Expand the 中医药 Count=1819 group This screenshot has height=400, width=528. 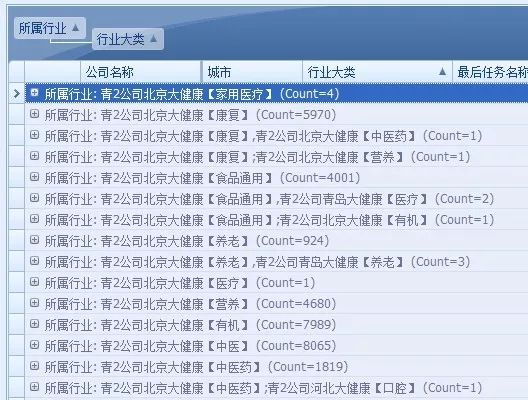coord(34,366)
